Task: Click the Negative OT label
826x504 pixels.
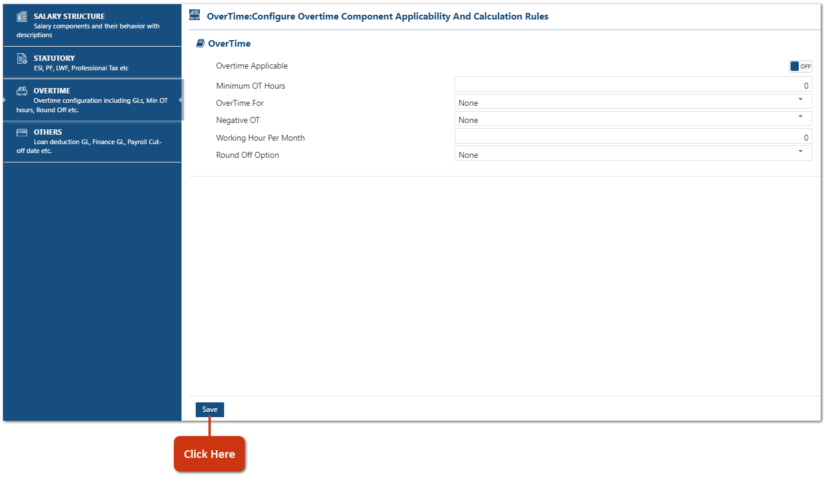Action: point(238,120)
